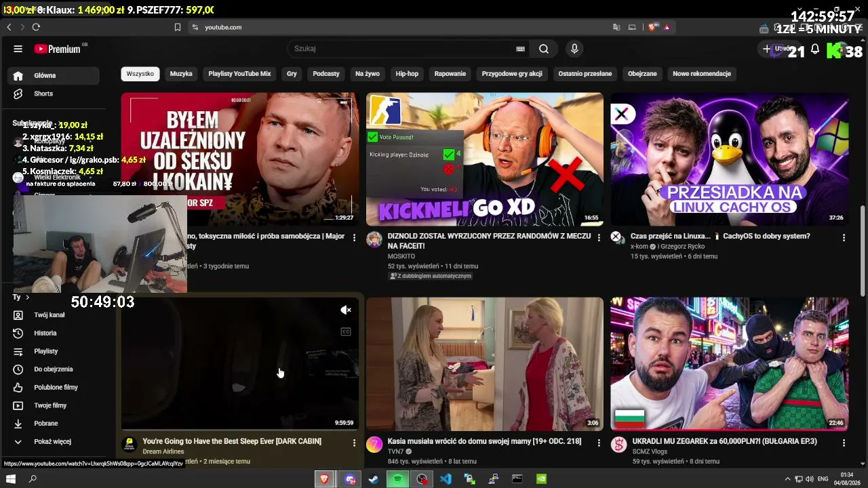
Task: Select the Hip-hop filter chip
Action: click(x=407, y=74)
